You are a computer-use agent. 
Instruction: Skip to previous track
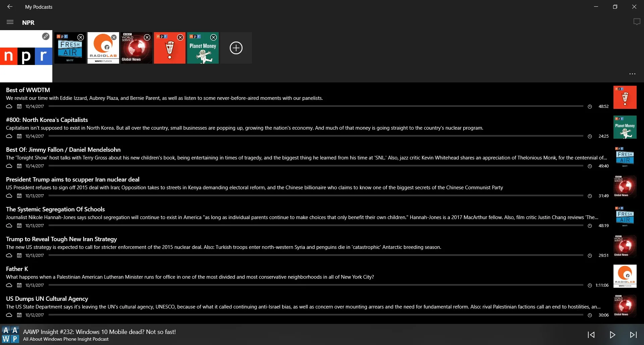[591, 335]
